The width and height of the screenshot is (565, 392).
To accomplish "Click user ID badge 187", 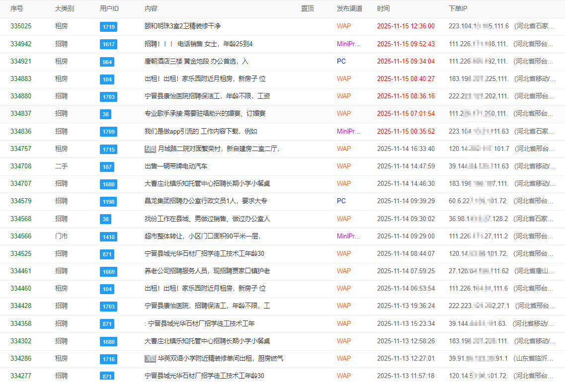I will click(107, 166).
